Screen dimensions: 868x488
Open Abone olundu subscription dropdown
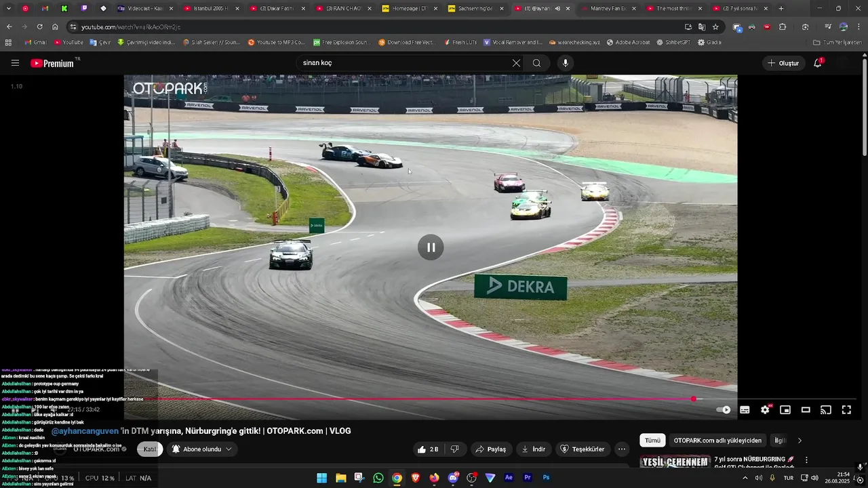pos(202,449)
